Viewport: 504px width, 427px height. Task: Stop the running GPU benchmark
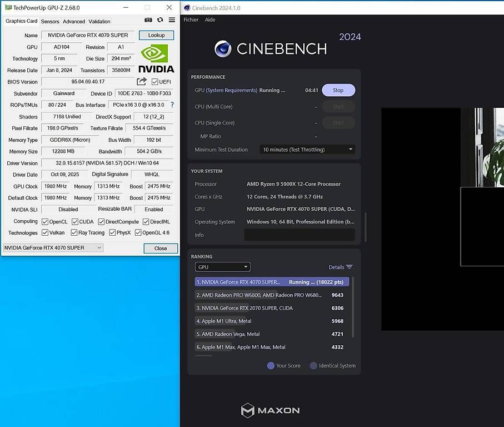[x=338, y=90]
